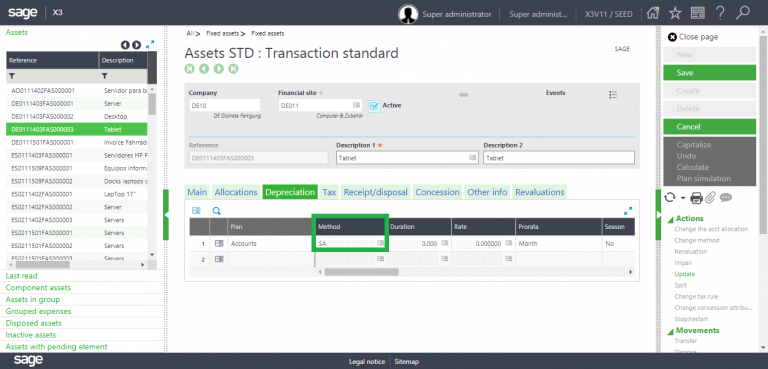Click the Save button

(x=710, y=73)
